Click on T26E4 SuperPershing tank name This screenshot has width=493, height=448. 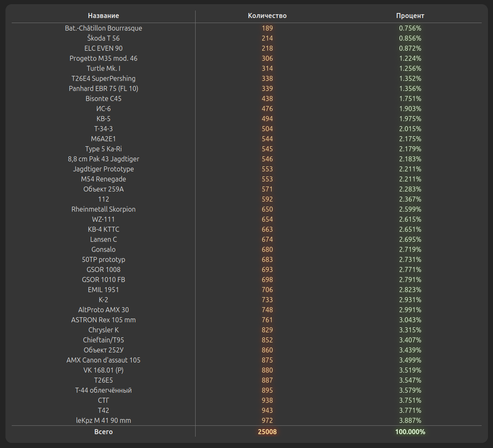pyautogui.click(x=103, y=78)
